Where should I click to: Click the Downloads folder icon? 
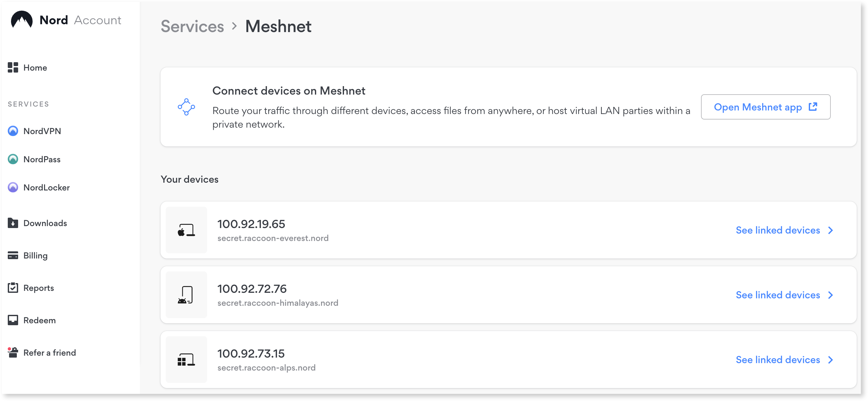[13, 223]
